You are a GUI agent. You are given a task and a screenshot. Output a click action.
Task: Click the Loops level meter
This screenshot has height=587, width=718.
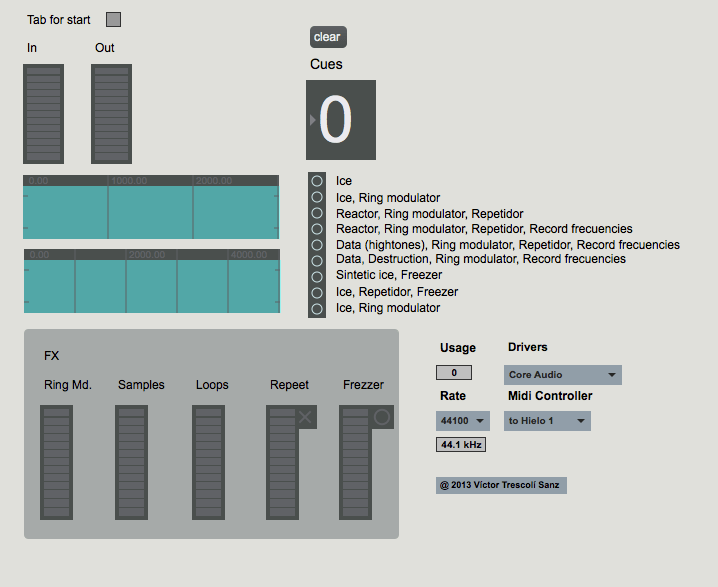[209, 462]
